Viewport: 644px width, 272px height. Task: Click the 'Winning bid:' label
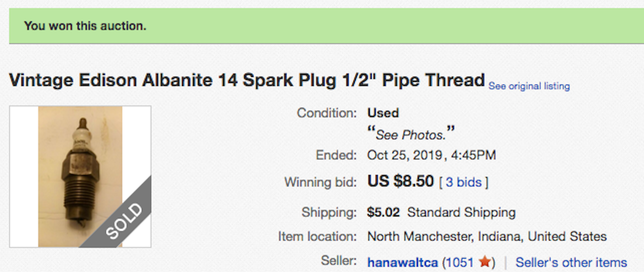(x=320, y=182)
